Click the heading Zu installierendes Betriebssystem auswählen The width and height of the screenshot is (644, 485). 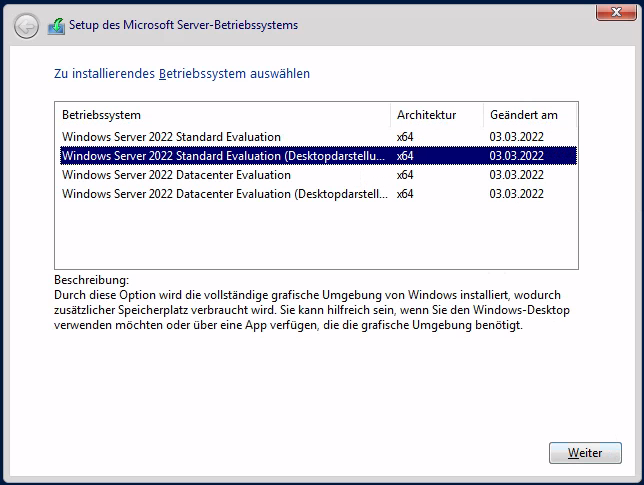click(182, 74)
